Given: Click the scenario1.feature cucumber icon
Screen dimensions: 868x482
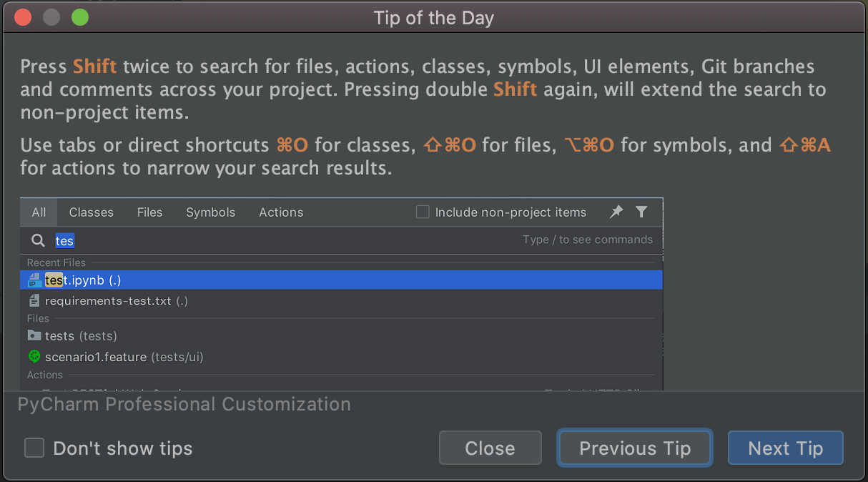Looking at the screenshot, I should click(x=34, y=356).
